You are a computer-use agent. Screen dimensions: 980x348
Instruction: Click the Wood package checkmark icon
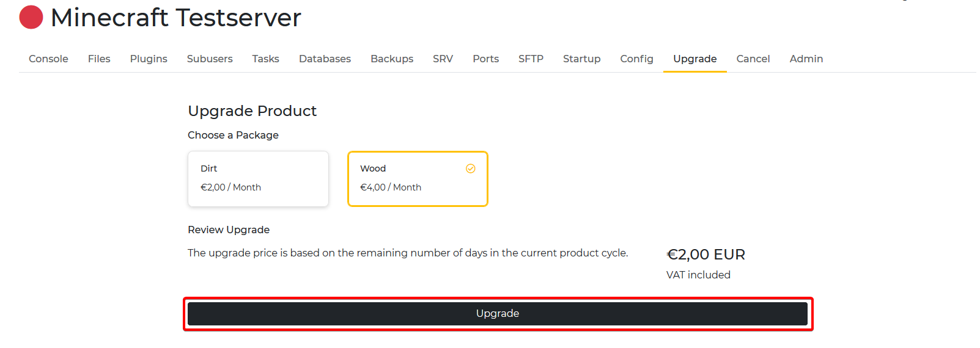click(471, 169)
